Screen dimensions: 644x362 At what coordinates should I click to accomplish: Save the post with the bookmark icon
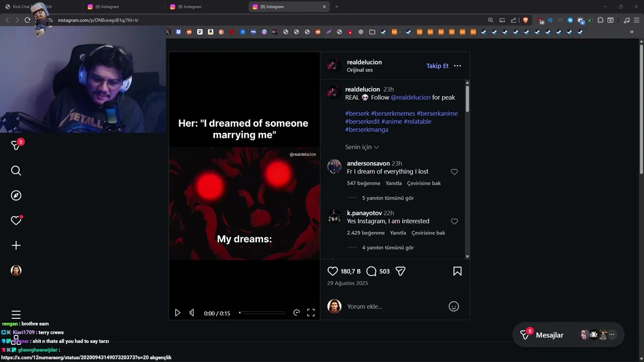(x=457, y=271)
